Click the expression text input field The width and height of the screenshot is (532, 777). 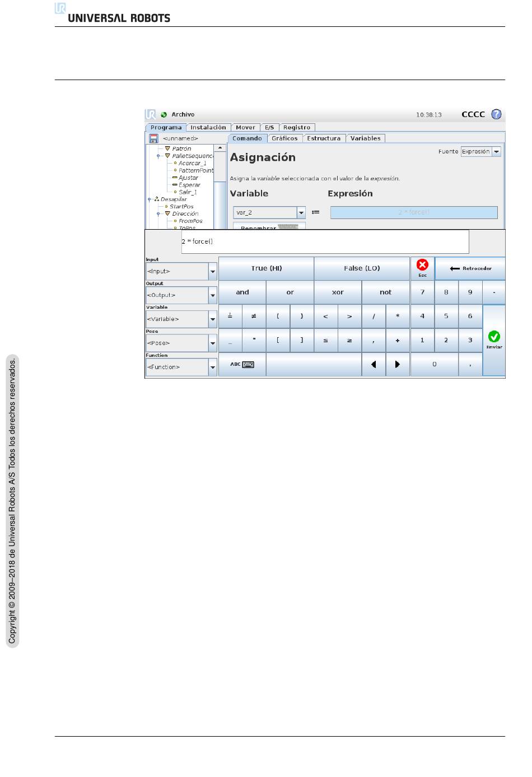[x=325, y=241]
